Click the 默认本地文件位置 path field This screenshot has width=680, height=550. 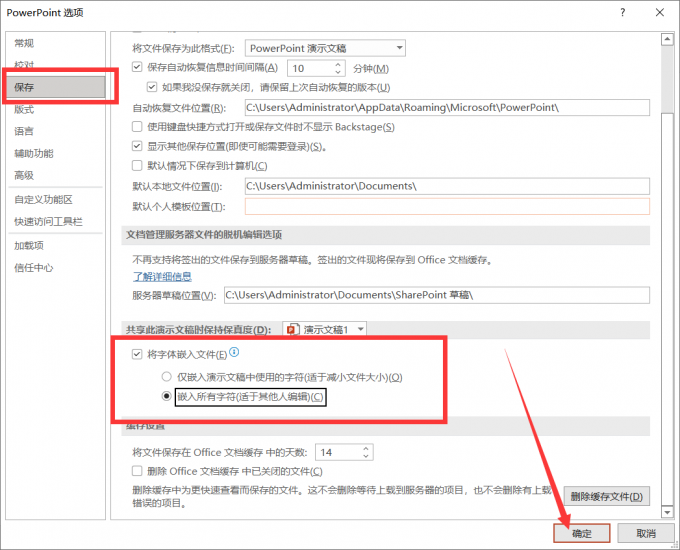pos(447,186)
